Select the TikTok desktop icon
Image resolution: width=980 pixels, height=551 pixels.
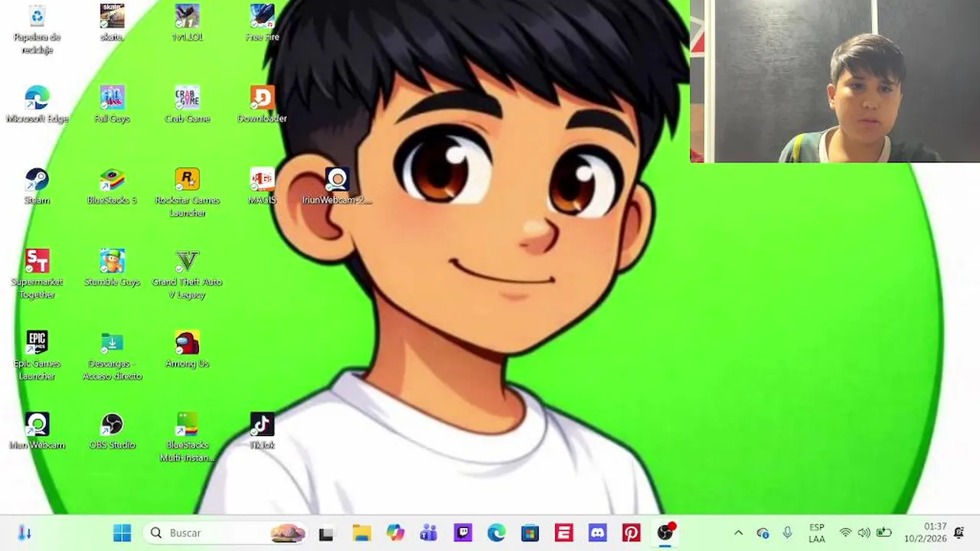pos(262,431)
